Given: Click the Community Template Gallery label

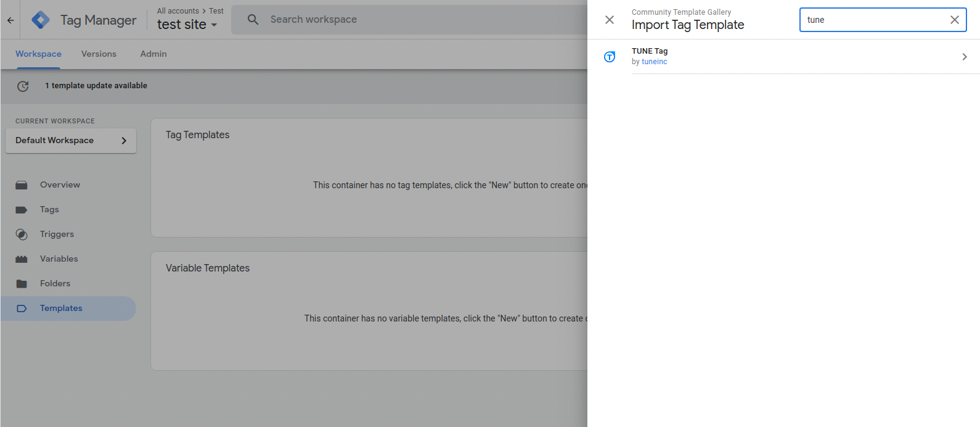Looking at the screenshot, I should pos(681,12).
